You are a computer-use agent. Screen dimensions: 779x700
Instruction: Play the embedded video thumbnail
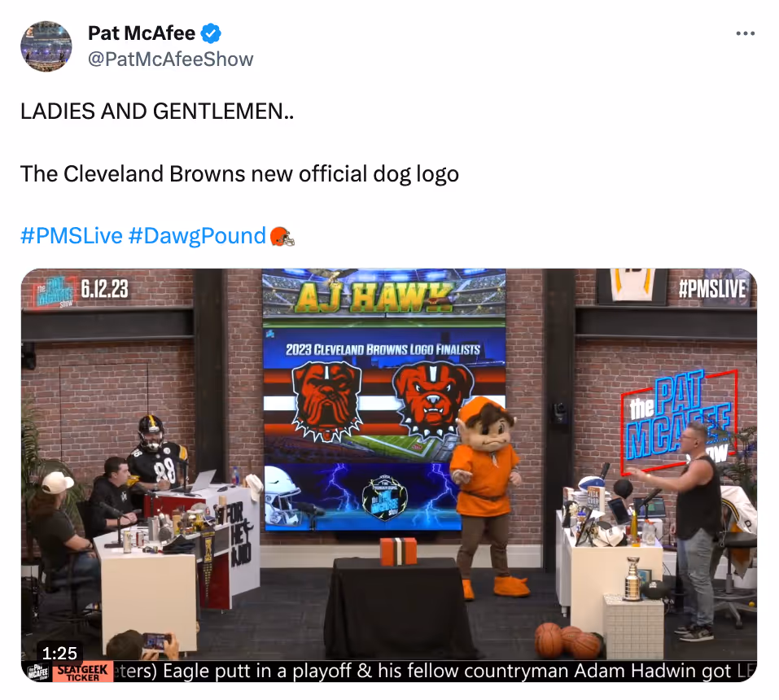point(389,475)
